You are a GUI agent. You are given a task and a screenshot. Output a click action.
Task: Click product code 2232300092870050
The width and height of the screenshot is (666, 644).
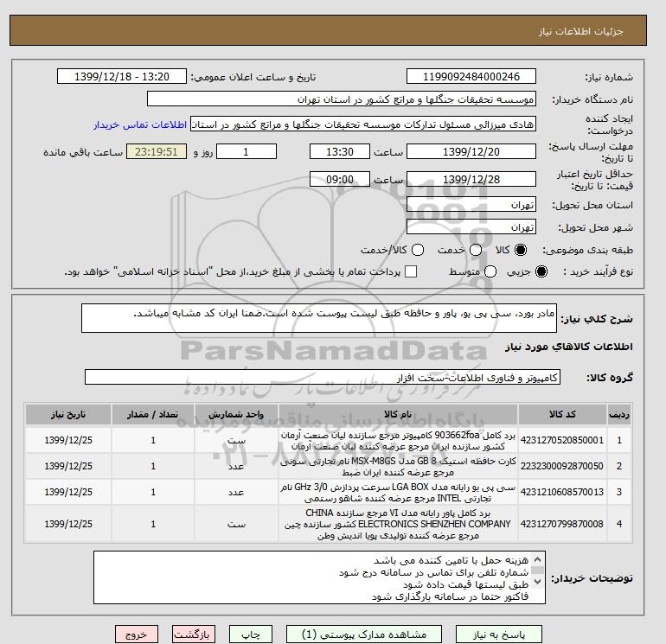pyautogui.click(x=562, y=466)
